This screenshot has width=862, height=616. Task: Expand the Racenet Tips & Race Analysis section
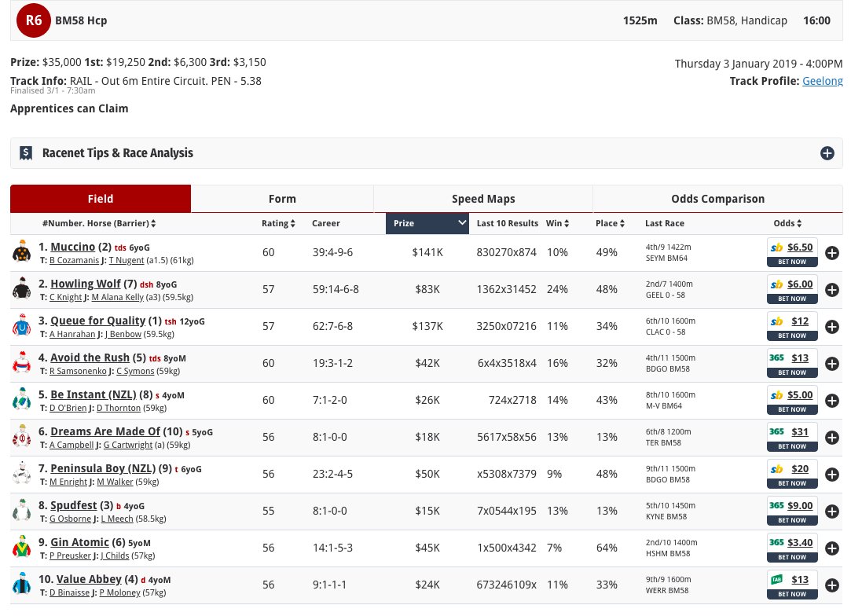(x=827, y=153)
